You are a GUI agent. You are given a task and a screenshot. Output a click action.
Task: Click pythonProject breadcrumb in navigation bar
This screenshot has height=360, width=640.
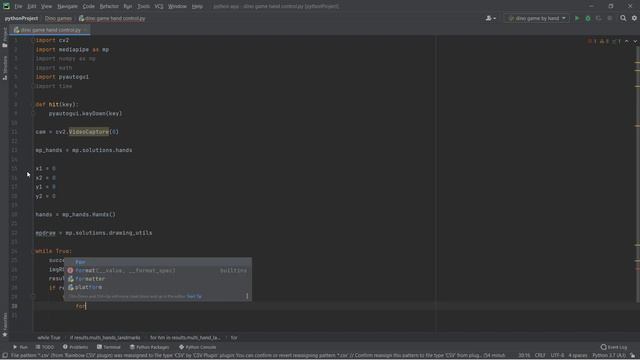(21, 18)
